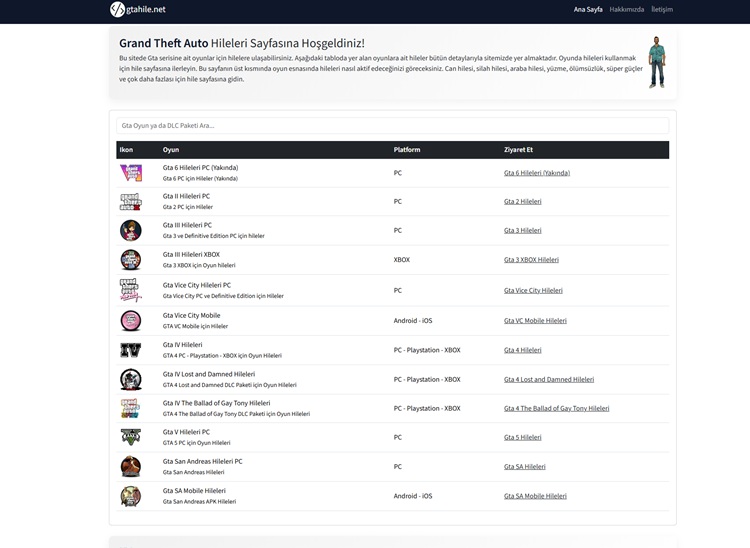This screenshot has height=548, width=750.
Task: Click the Gta San Andreas PC icon
Action: (131, 466)
